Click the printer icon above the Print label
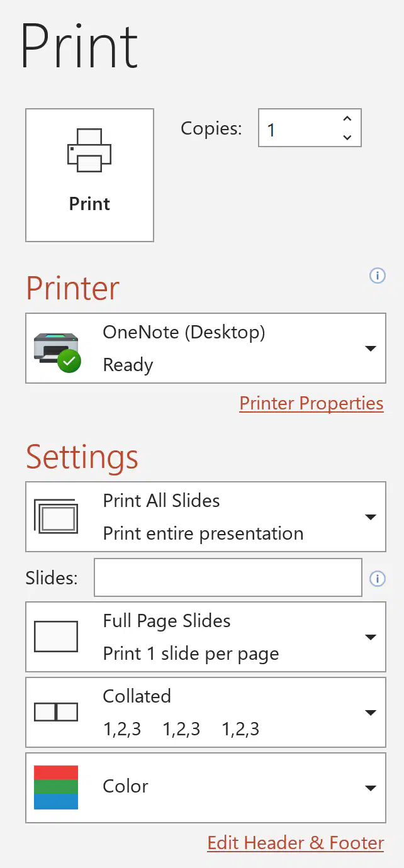 tap(89, 150)
